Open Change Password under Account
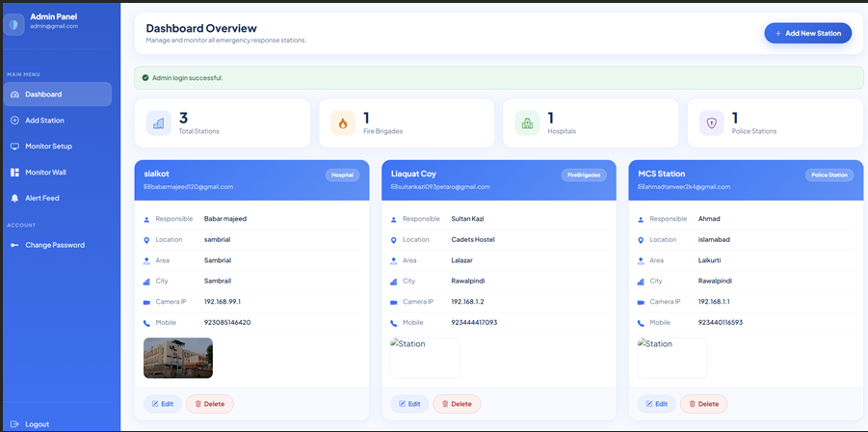 [x=55, y=245]
